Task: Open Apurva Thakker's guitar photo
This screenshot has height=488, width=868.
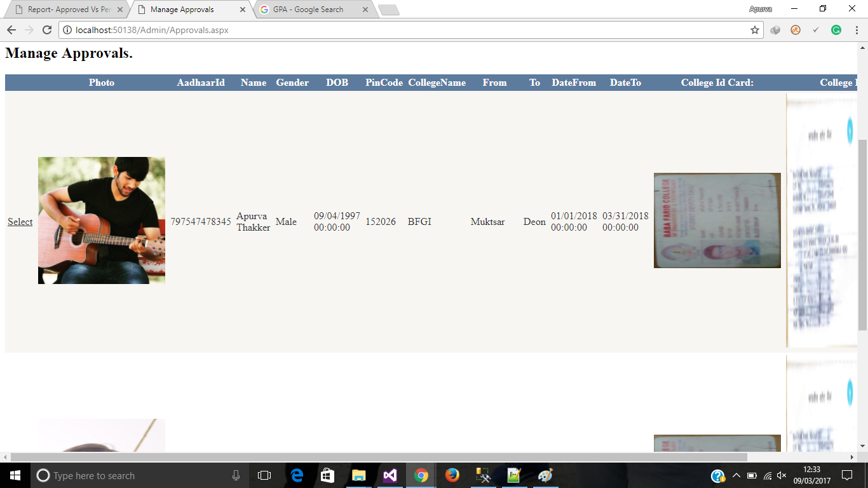Action: pyautogui.click(x=102, y=220)
